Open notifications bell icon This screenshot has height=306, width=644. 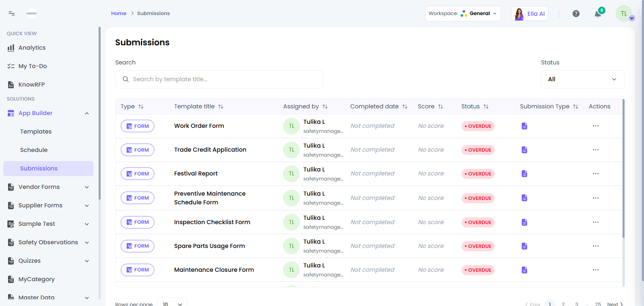[x=598, y=14]
